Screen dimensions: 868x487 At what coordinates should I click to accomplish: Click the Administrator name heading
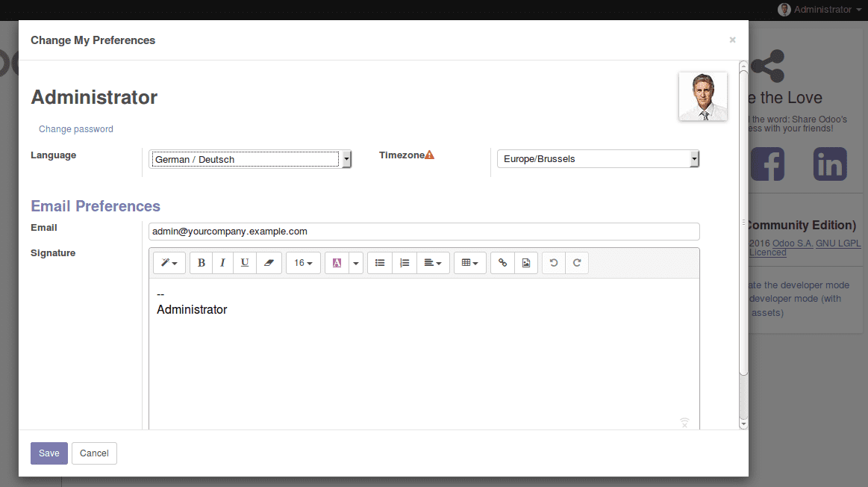click(94, 98)
